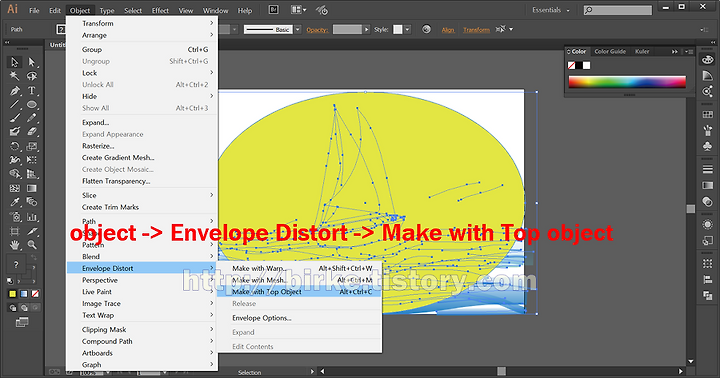
Task: Open the Arrange Documents dropdown
Action: coord(299,10)
